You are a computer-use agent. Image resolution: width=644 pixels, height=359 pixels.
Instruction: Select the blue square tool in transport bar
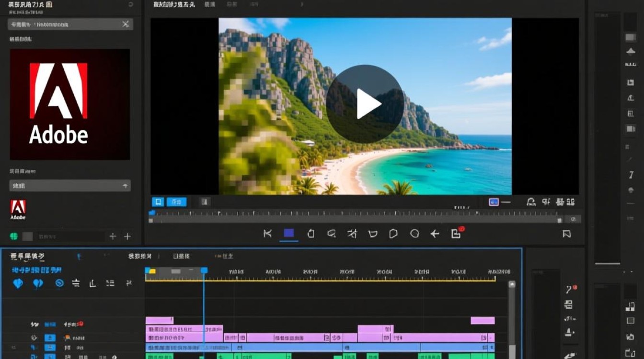(288, 233)
